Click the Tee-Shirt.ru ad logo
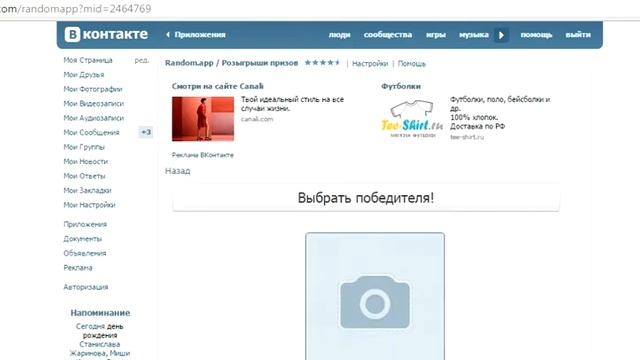Image resolution: width=640 pixels, height=360 pixels. (x=412, y=119)
